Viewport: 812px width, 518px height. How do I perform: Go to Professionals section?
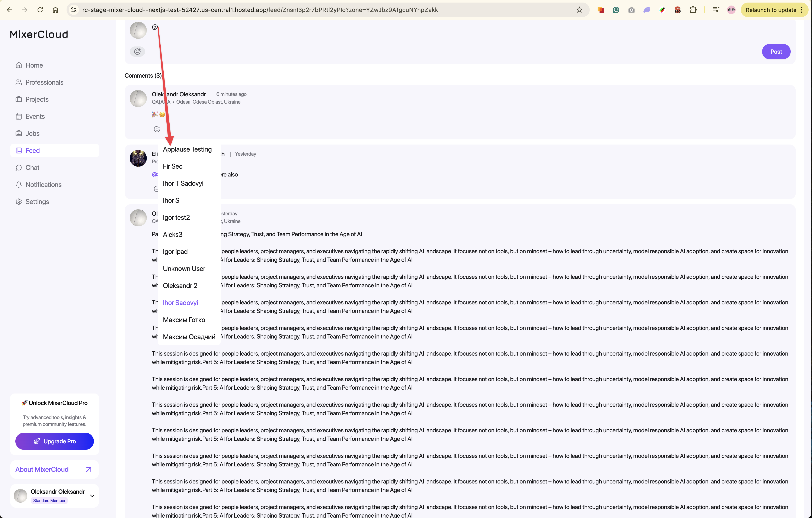pos(44,82)
